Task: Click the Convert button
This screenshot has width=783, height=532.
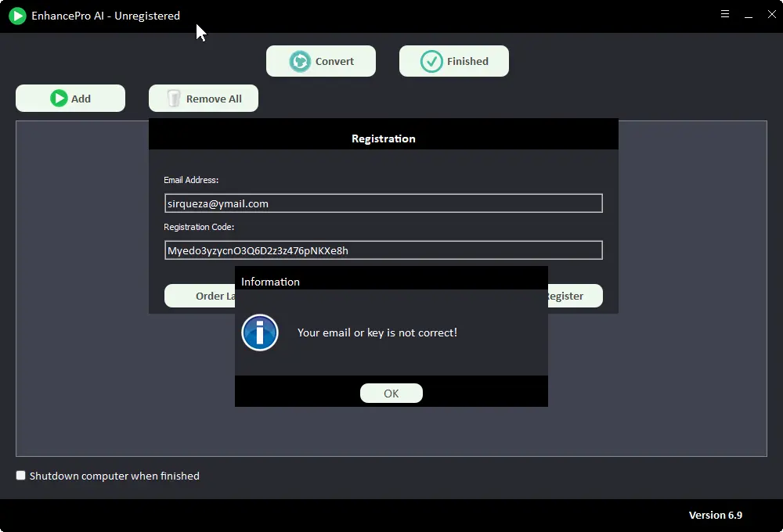Action: tap(320, 61)
